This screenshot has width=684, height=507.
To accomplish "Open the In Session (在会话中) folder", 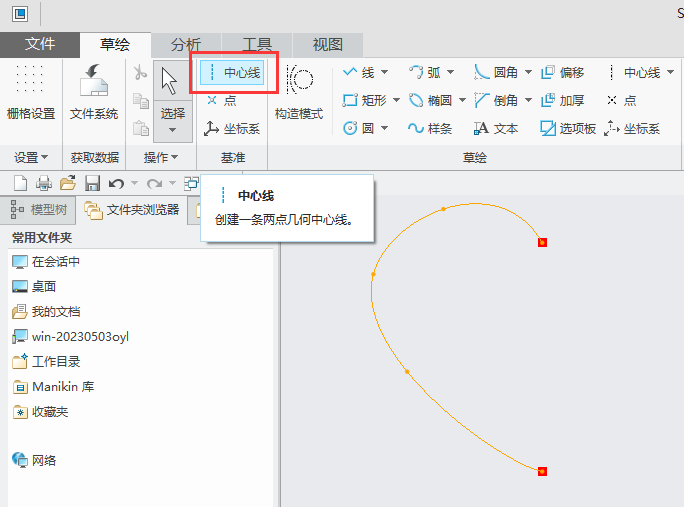I will pyautogui.click(x=46, y=262).
